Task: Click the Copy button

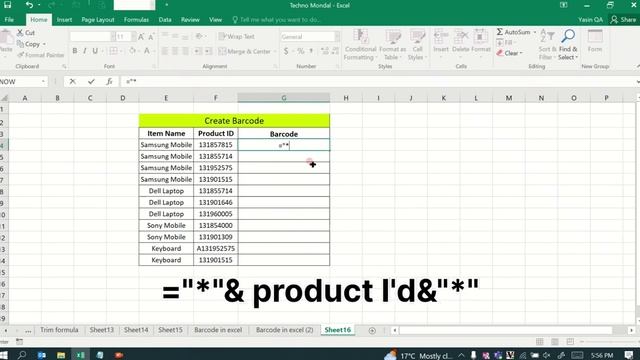Action: click(x=28, y=44)
